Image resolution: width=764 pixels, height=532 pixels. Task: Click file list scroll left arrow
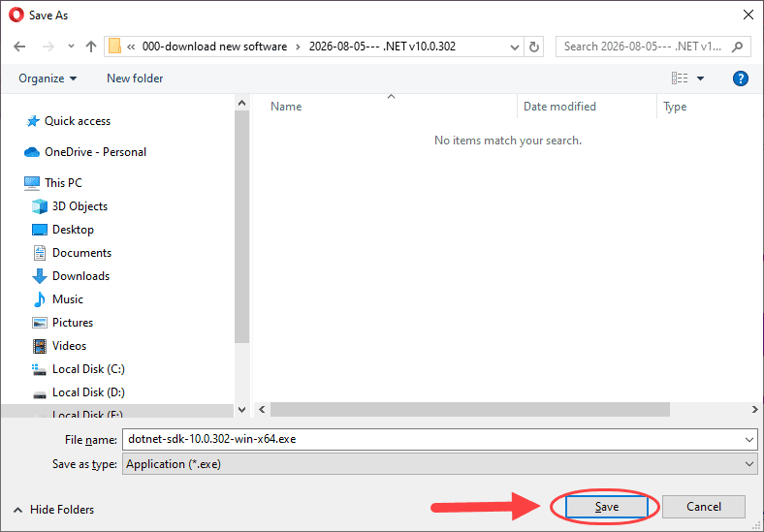click(x=262, y=410)
